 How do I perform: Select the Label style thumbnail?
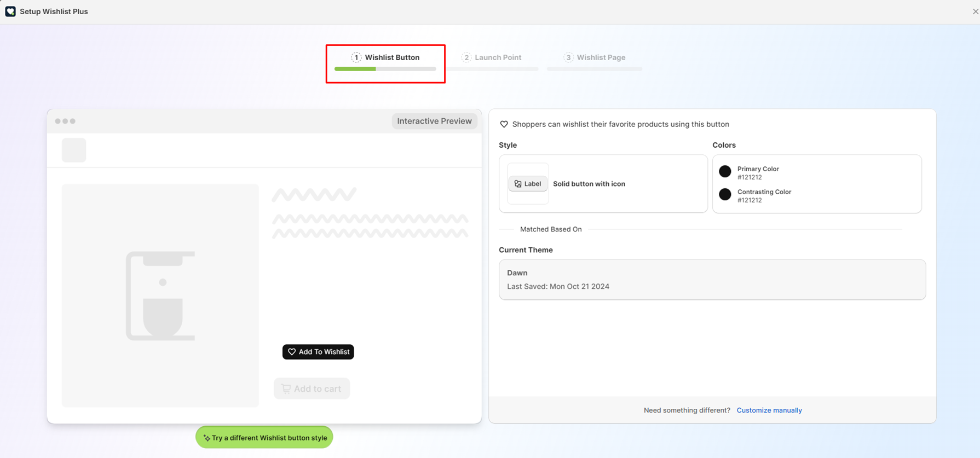[528, 184]
